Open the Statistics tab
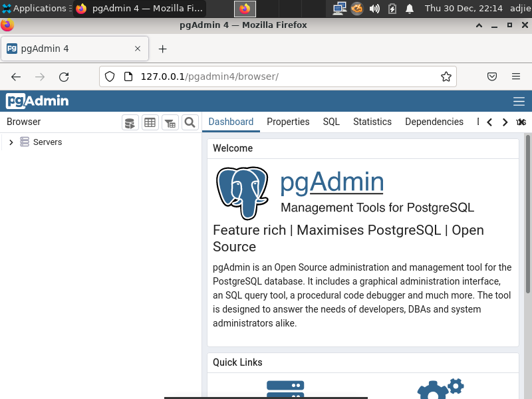This screenshot has height=399, width=532. [372, 122]
